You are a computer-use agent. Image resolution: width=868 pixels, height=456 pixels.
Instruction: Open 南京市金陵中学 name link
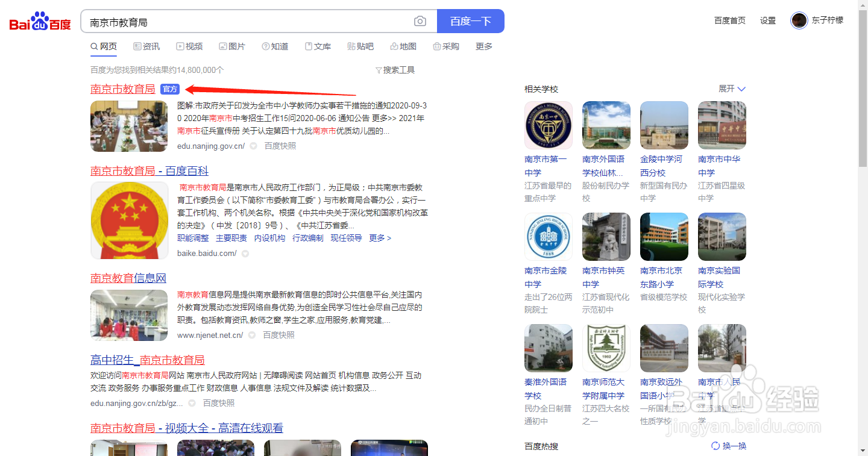click(x=546, y=277)
